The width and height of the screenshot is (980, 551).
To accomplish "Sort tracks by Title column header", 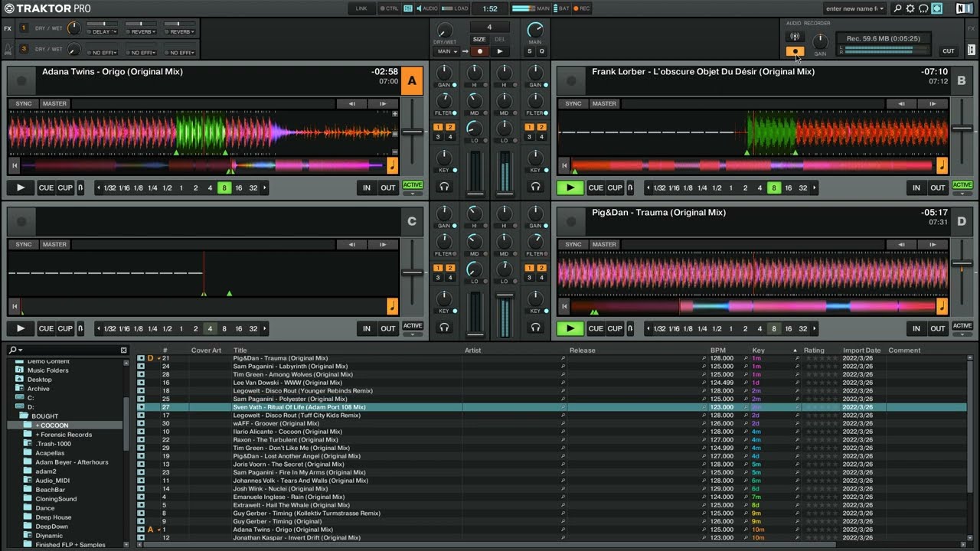I will [x=240, y=350].
